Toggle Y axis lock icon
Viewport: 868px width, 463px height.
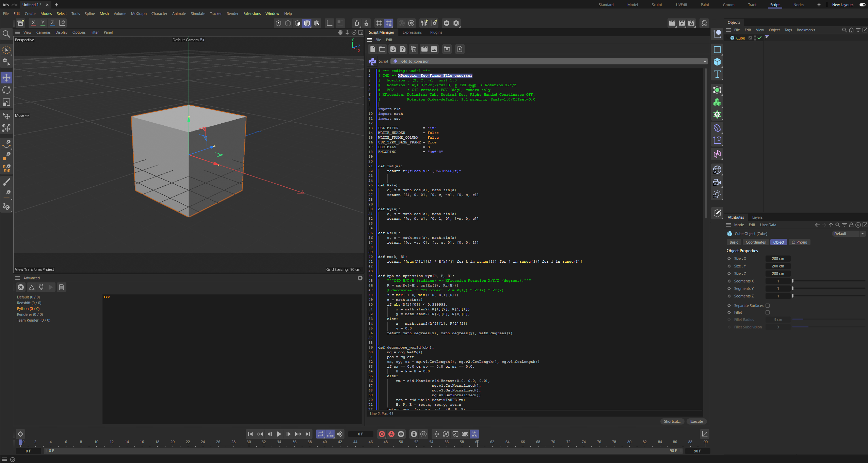tap(43, 23)
